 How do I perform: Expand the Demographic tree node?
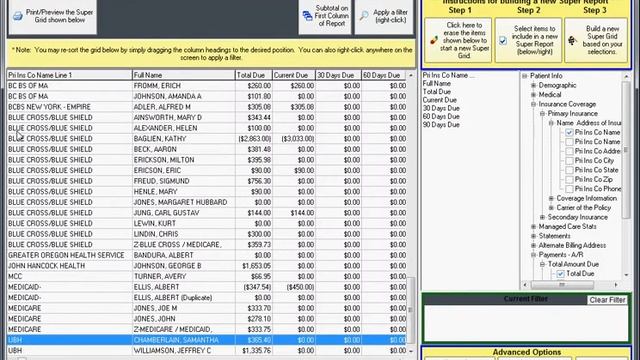coord(533,85)
